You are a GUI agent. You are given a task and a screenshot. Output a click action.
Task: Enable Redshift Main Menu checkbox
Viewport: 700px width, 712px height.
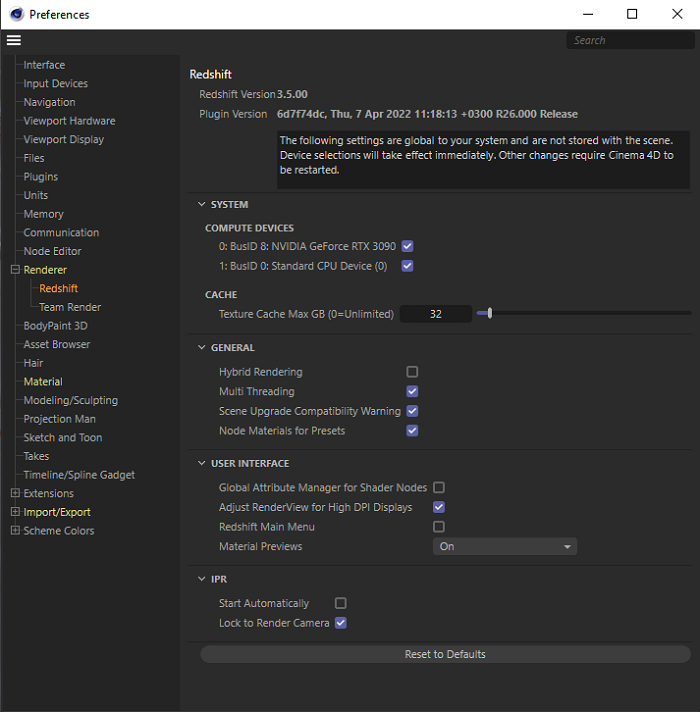point(438,527)
